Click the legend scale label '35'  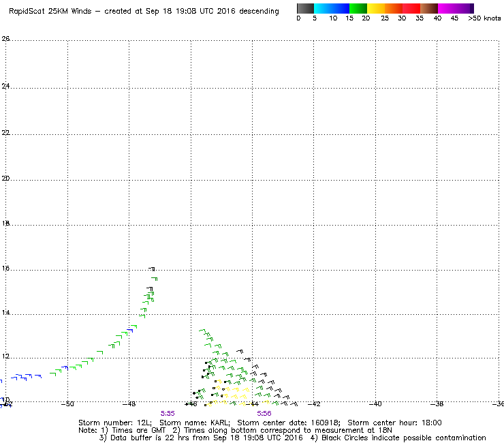coord(420,18)
